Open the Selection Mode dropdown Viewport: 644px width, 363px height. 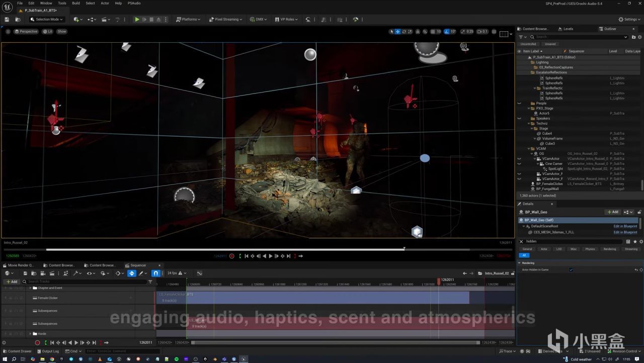46,19
